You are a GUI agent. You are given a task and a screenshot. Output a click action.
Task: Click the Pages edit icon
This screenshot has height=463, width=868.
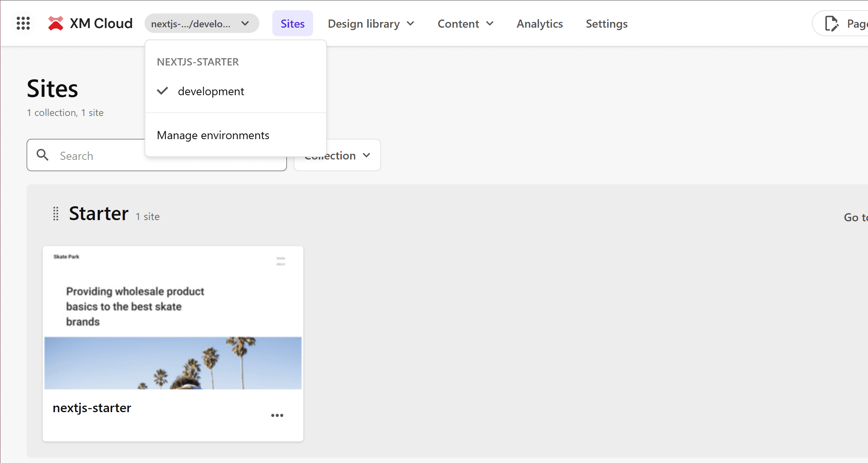pos(831,24)
